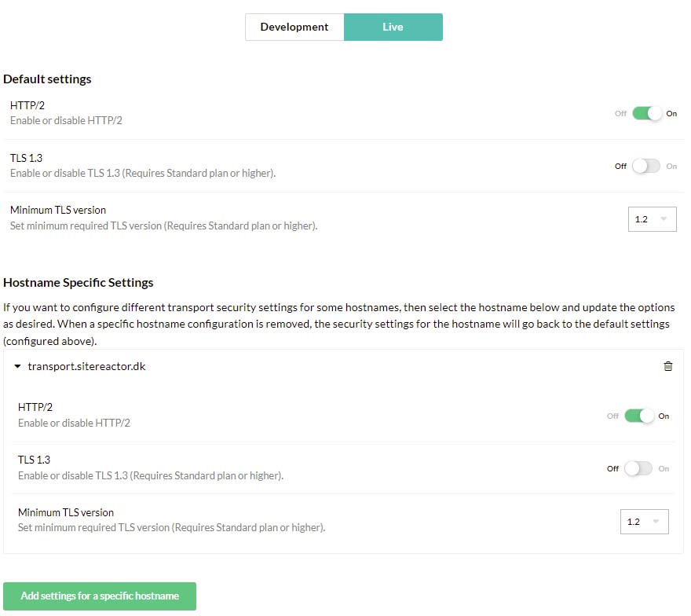Image resolution: width=691 pixels, height=616 pixels.
Task: Click the collapse triangle next to transport.sitereactor.dk
Action: [18, 366]
